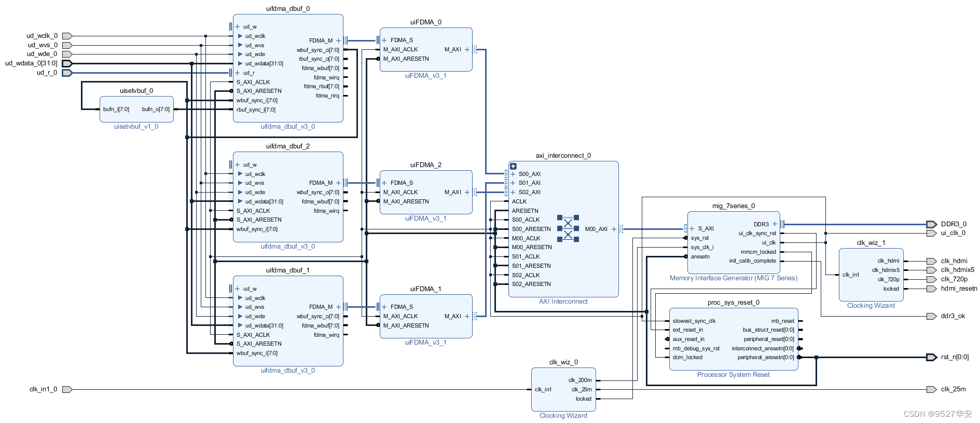Click the crossbar icon inside axi_interconnect_0
Screen dimensions: 980x423
(x=568, y=228)
